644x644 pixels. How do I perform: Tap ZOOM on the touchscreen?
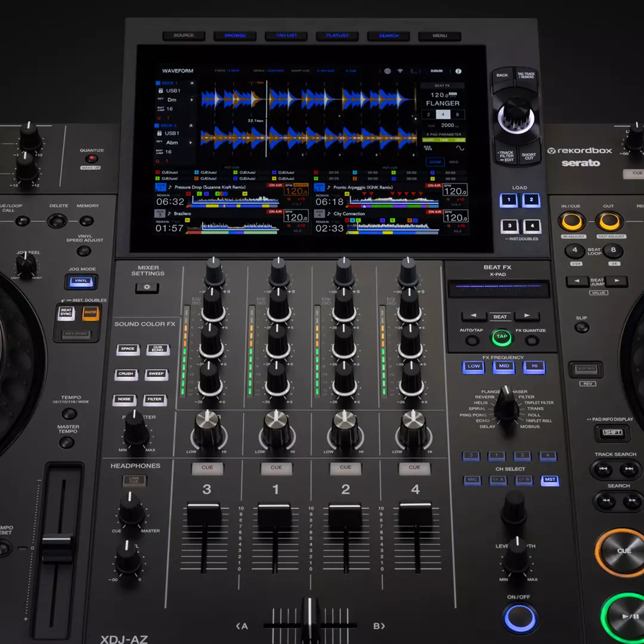click(x=435, y=162)
